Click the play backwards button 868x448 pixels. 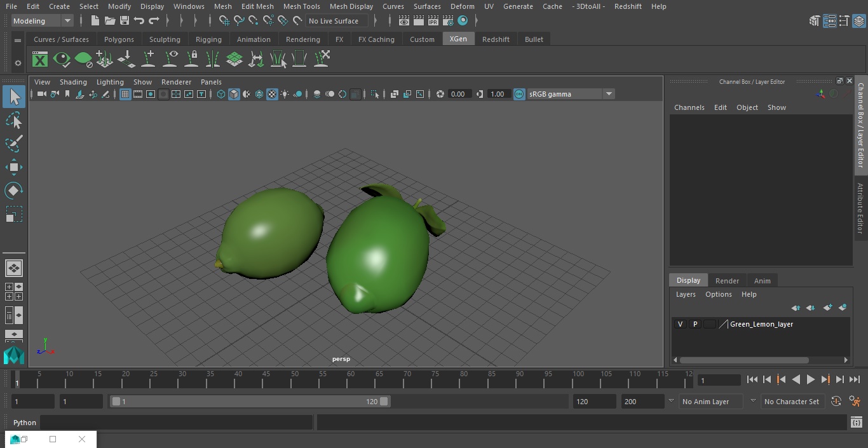(796, 379)
